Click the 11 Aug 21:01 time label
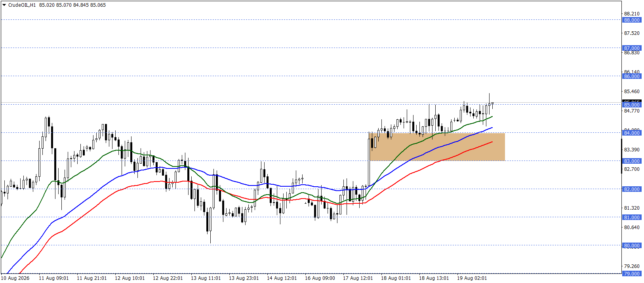644x283 pixels. 91,278
